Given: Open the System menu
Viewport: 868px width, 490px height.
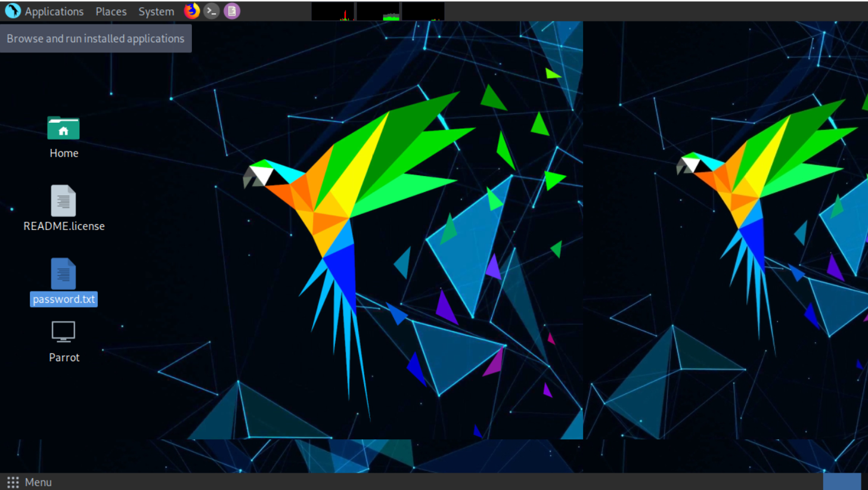Looking at the screenshot, I should point(156,11).
